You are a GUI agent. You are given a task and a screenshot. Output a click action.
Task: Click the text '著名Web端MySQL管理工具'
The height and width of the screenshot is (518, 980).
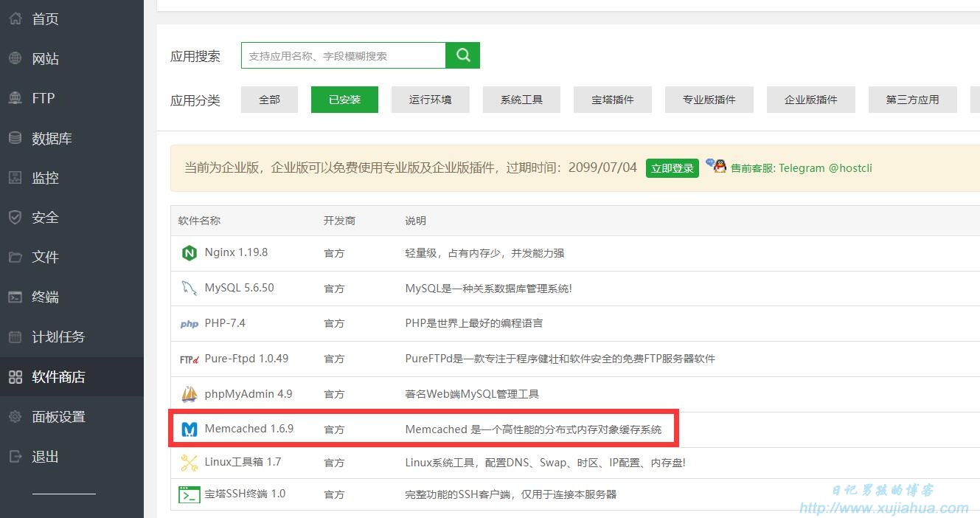(472, 394)
